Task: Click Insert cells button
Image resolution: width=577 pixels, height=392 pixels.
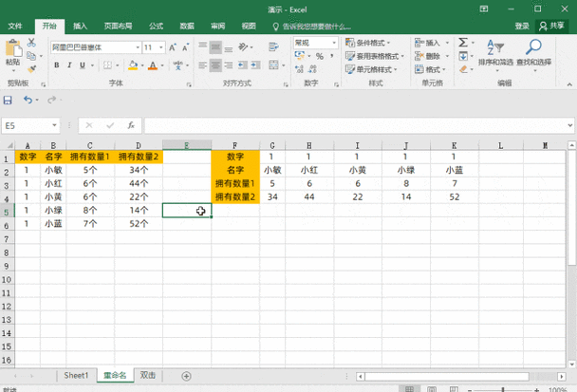Action: click(428, 43)
